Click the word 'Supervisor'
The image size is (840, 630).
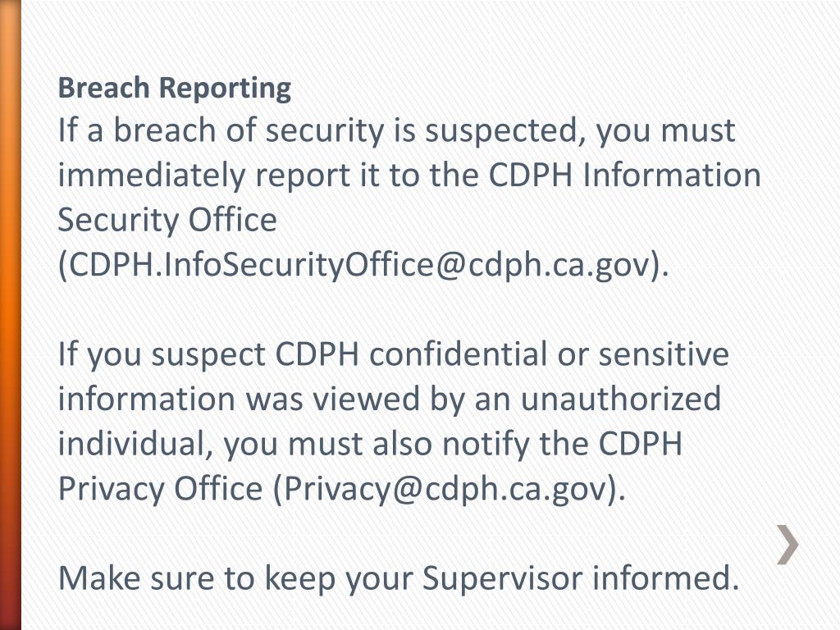pyautogui.click(x=503, y=578)
